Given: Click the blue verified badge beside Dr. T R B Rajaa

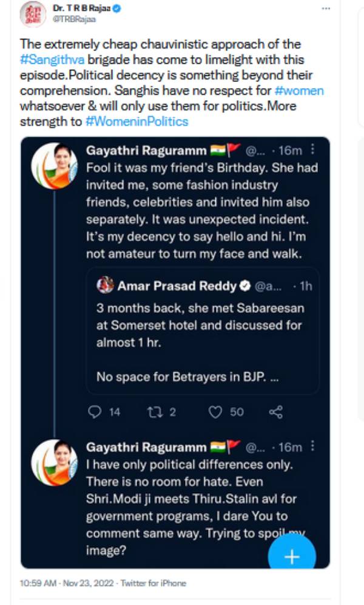Looking at the screenshot, I should (116, 9).
